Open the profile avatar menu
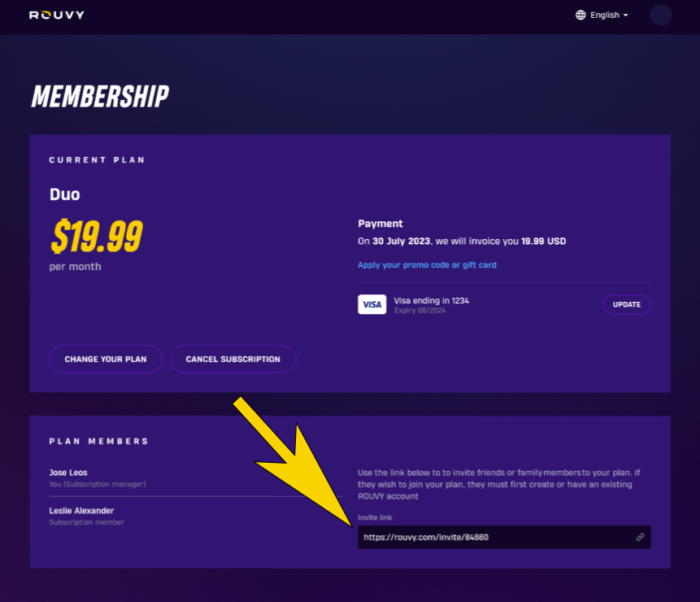 point(661,15)
